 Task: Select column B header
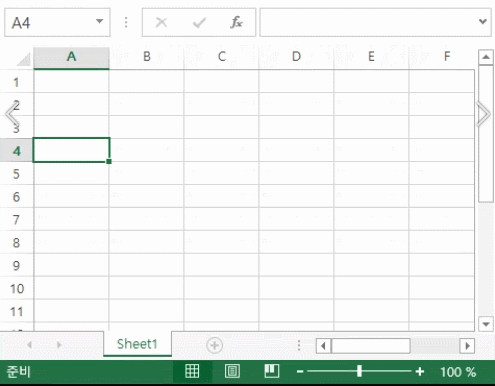click(147, 57)
